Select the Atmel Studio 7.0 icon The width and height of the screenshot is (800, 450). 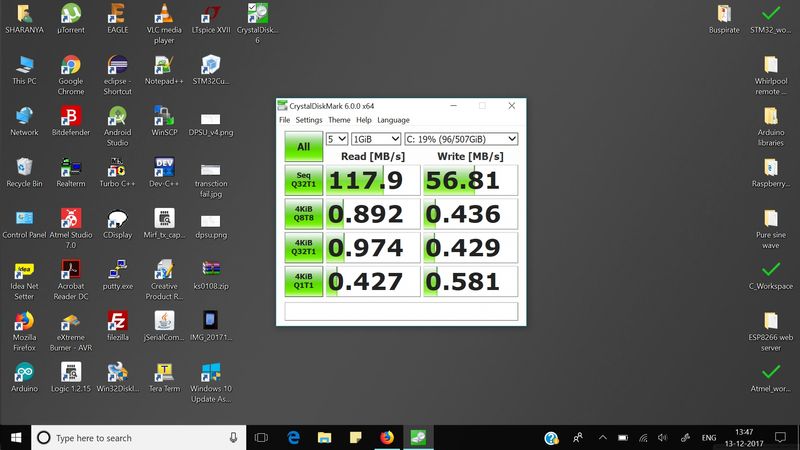tap(71, 229)
